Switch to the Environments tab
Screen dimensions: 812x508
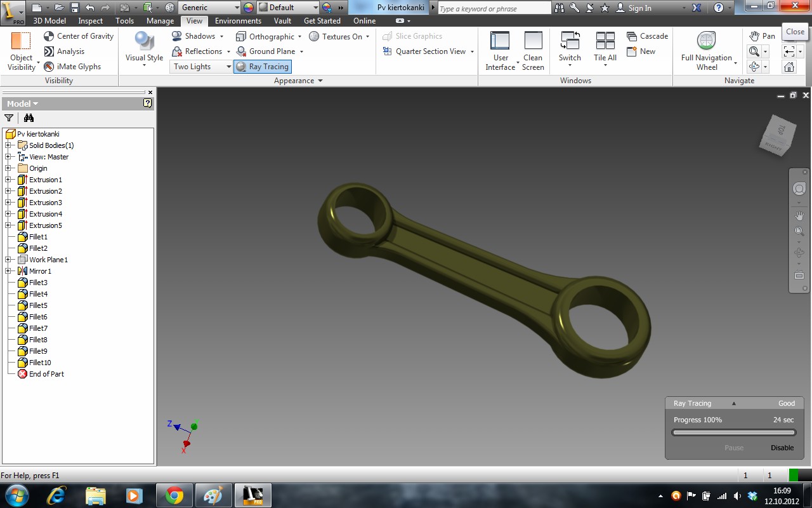[x=238, y=21]
